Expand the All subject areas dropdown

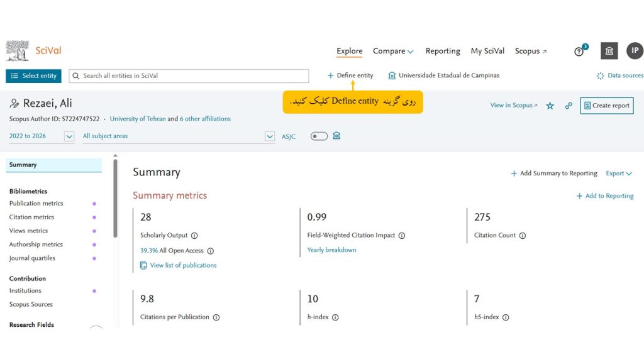pos(179,136)
